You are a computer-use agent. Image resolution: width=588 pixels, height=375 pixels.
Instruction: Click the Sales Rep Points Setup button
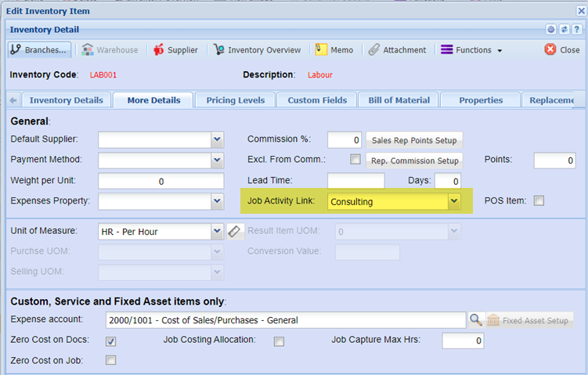click(414, 140)
